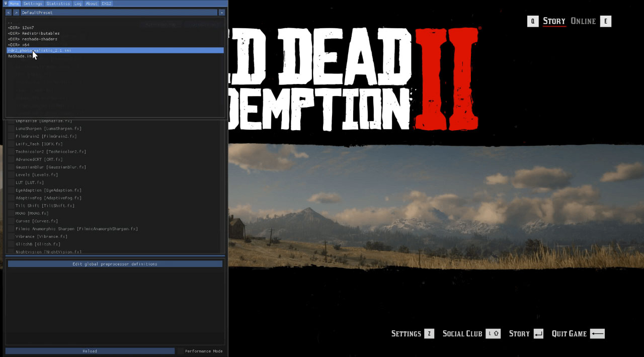Image resolution: width=644 pixels, height=357 pixels.
Task: Click the next preset arrow button
Action: (x=16, y=13)
